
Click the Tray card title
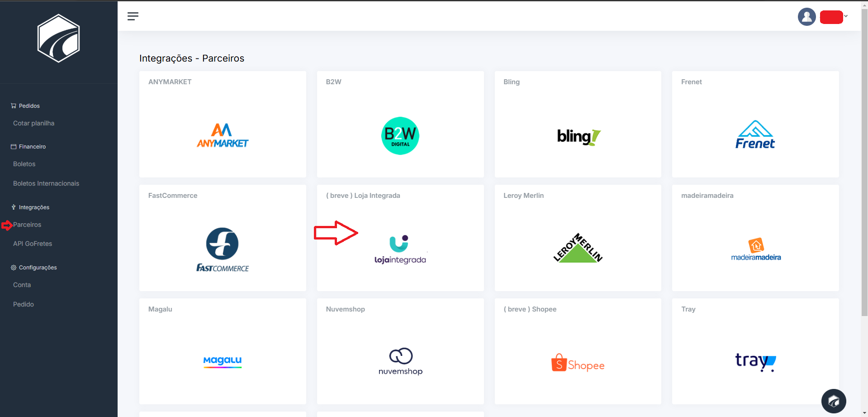(x=688, y=309)
